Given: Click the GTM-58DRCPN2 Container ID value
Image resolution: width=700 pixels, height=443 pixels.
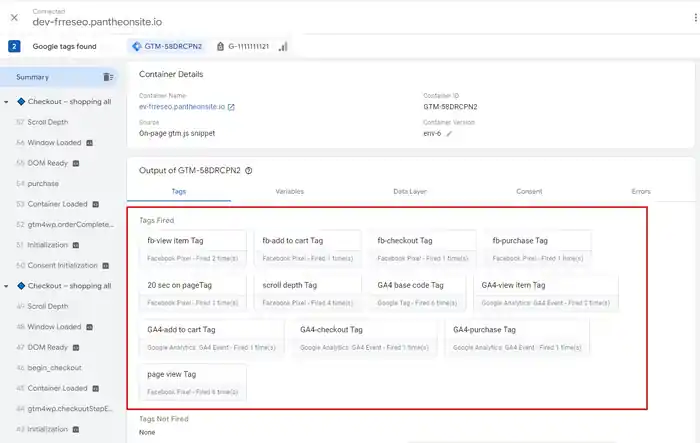Looking at the screenshot, I should tap(450, 107).
